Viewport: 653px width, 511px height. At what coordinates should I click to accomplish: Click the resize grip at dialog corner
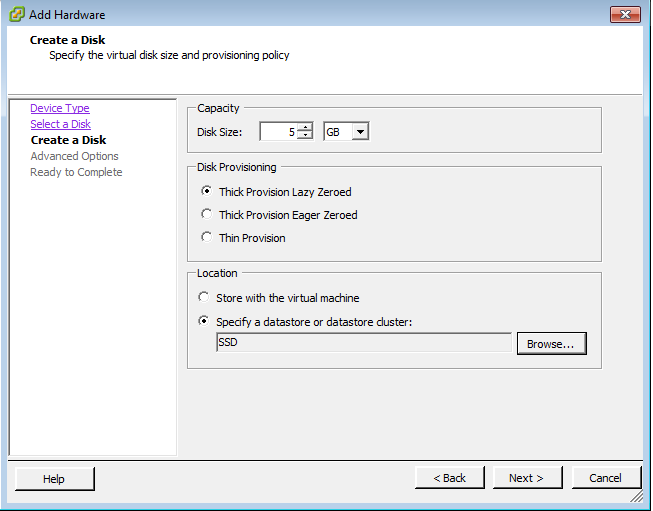[637, 496]
